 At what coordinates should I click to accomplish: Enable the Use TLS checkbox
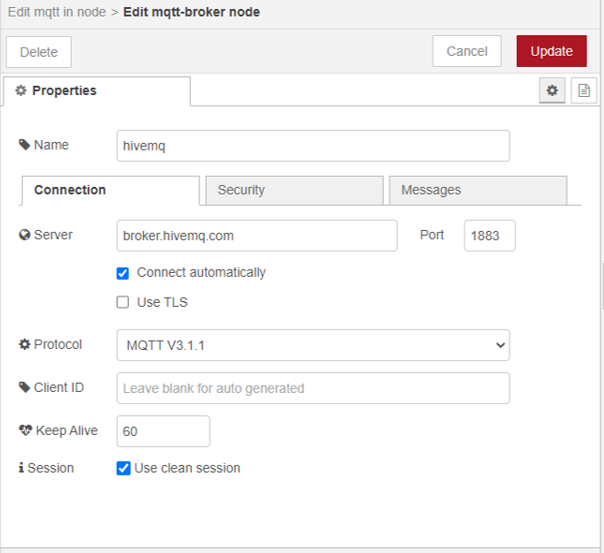click(x=123, y=302)
